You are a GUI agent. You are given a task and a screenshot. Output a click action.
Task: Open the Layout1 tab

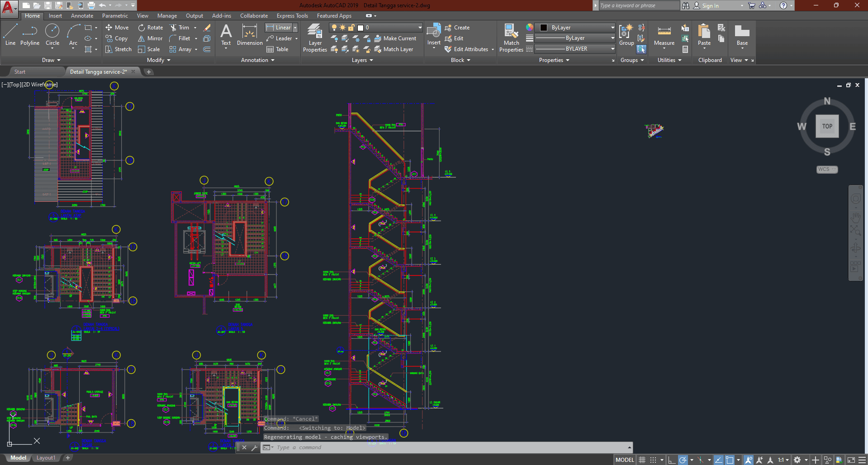[46, 458]
